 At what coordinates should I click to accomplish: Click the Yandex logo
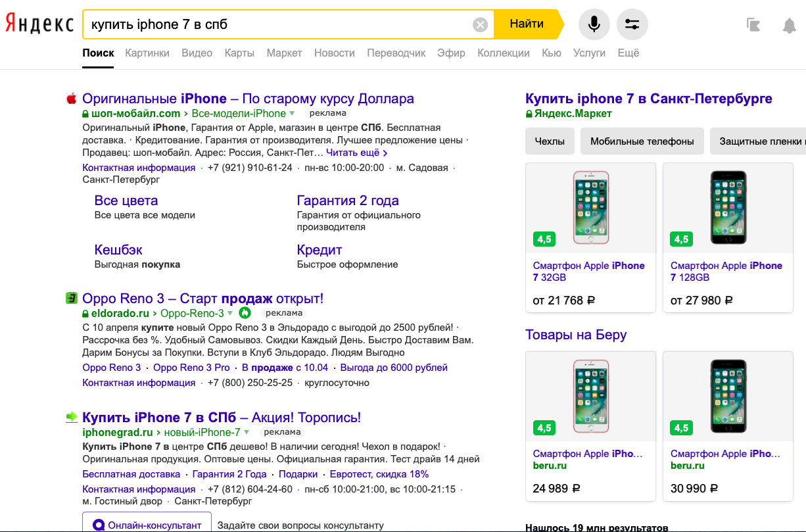click(x=39, y=24)
